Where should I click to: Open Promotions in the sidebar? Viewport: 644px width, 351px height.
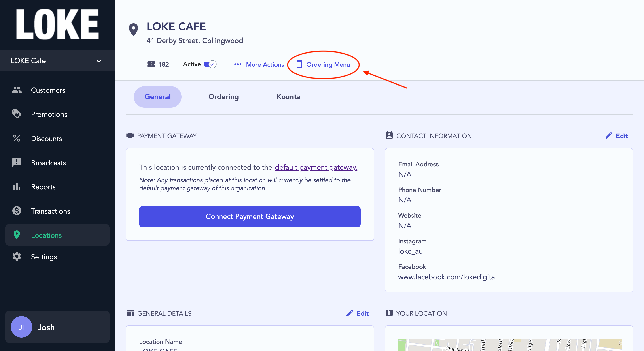pos(57,114)
